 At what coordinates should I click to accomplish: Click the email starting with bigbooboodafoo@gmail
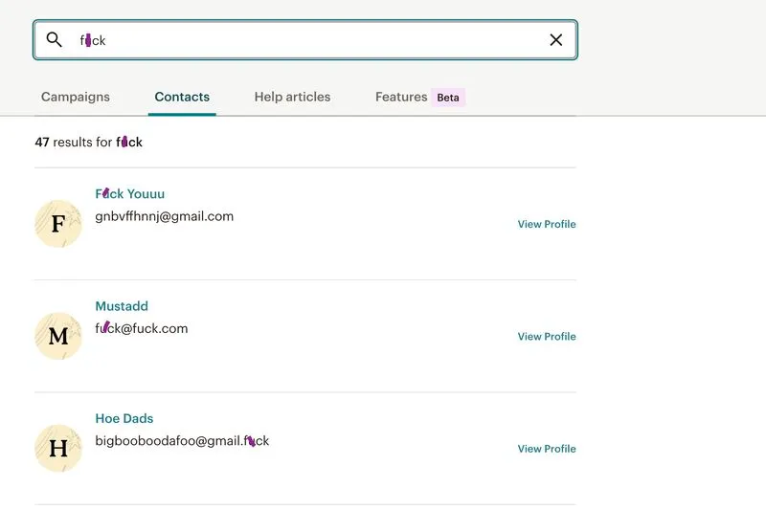[182, 441]
